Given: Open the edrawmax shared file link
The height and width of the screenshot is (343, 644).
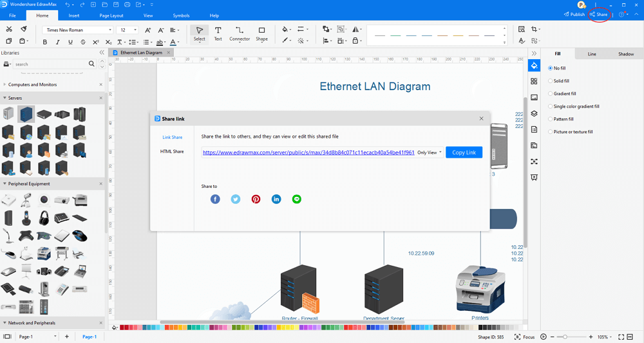Looking at the screenshot, I should 308,153.
